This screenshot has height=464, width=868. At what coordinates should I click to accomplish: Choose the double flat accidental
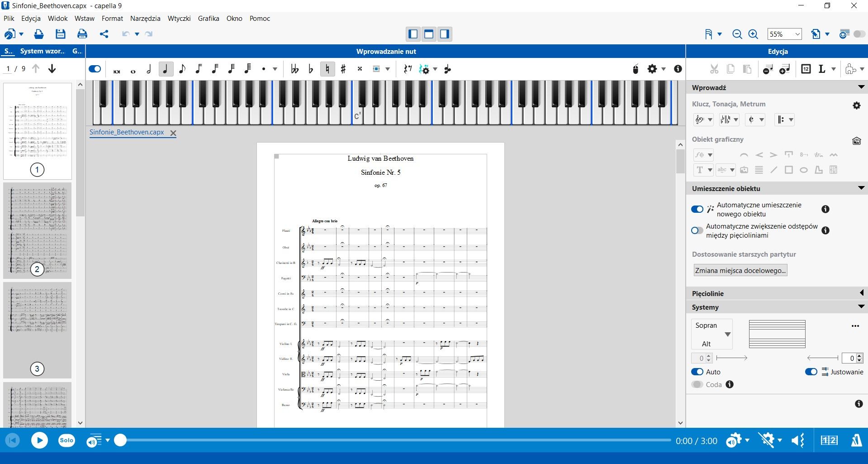pyautogui.click(x=295, y=69)
